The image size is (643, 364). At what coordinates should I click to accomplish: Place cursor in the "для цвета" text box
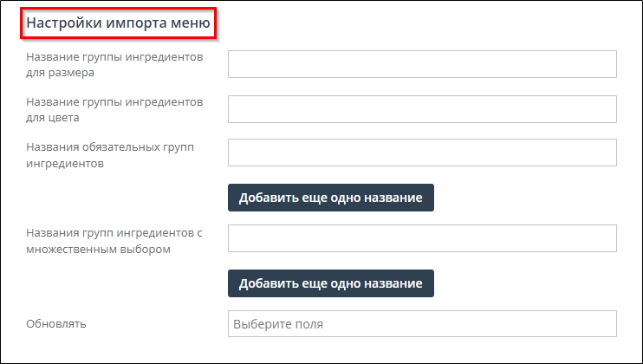[x=421, y=109]
